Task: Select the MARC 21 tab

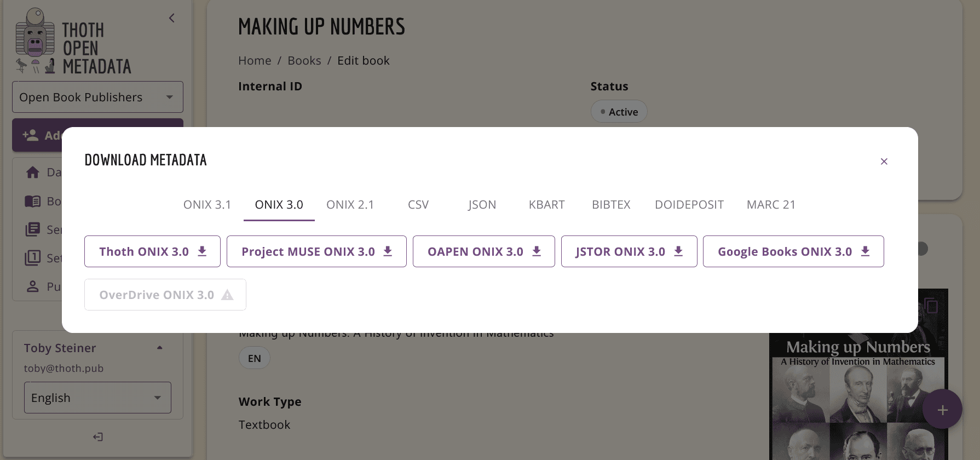Action: point(770,205)
